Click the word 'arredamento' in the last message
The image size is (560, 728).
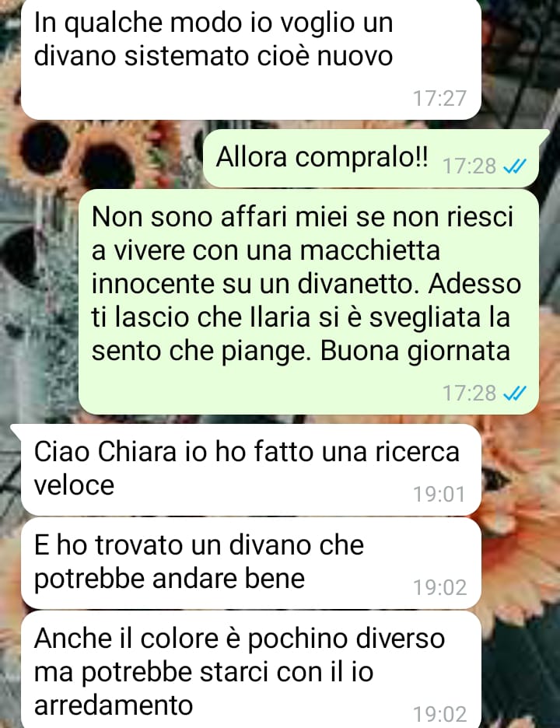coord(114,705)
